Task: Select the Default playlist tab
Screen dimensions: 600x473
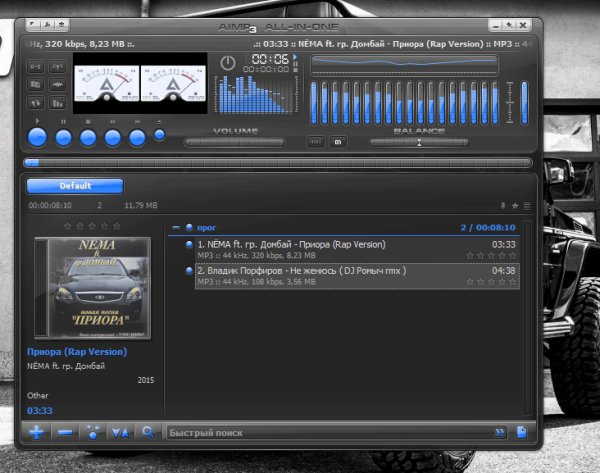Action: (x=75, y=186)
